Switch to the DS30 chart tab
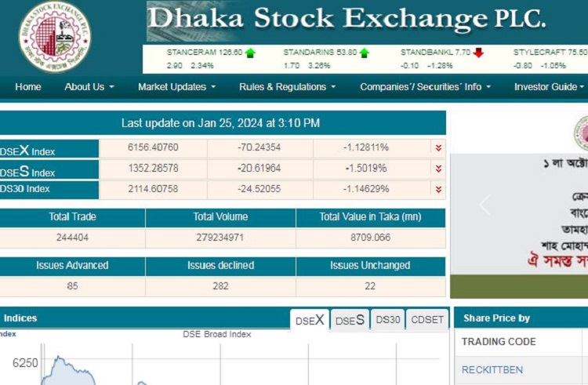 388,320
